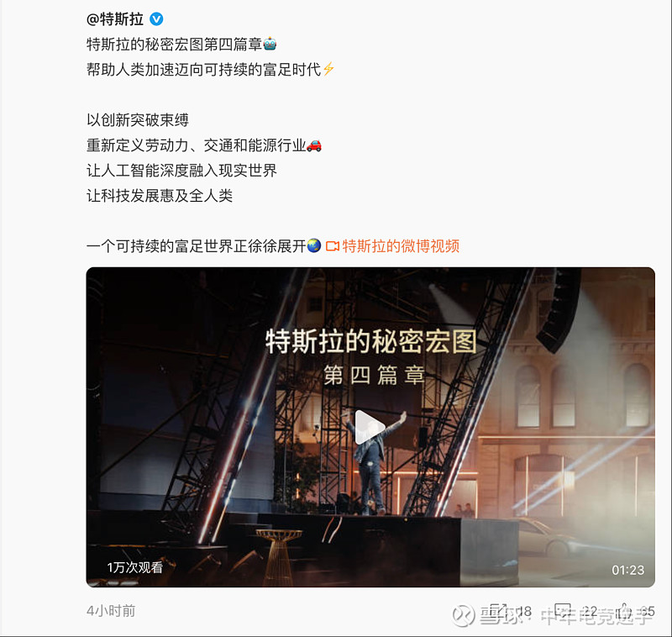This screenshot has width=672, height=637.
Task: Click the globe emoji after 徐徐展开
Action: (x=314, y=245)
